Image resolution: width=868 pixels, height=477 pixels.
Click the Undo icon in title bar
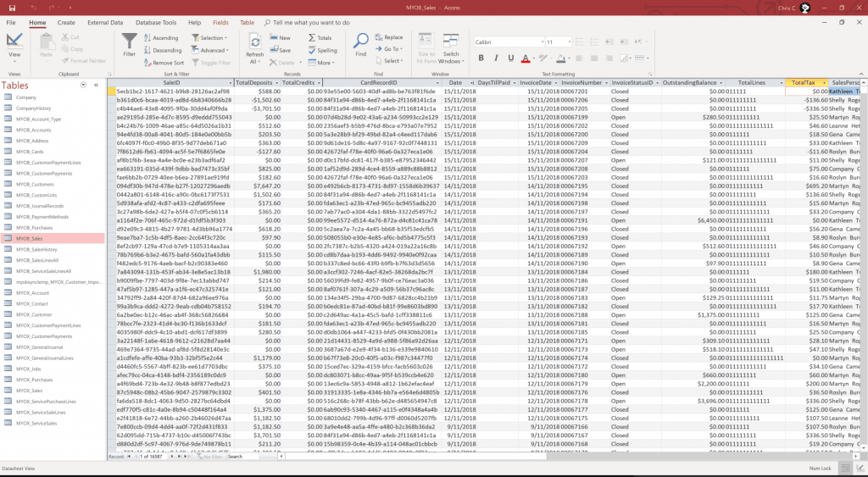click(33, 8)
